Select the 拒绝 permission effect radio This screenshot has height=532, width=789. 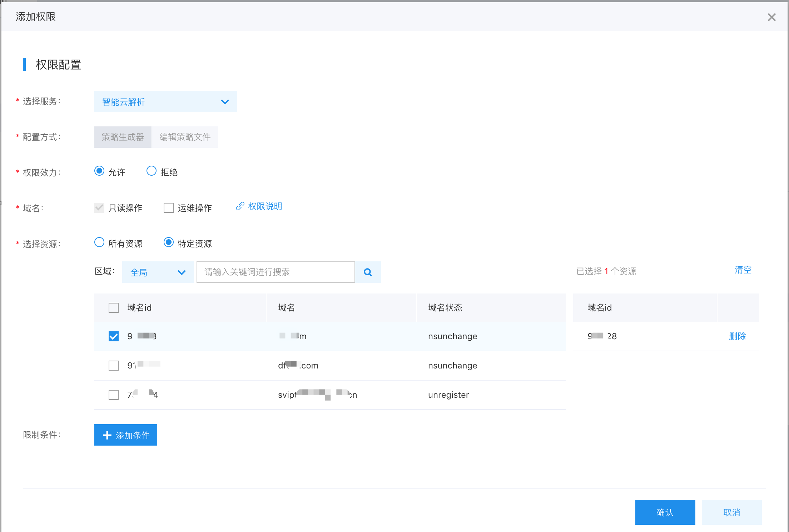point(152,171)
